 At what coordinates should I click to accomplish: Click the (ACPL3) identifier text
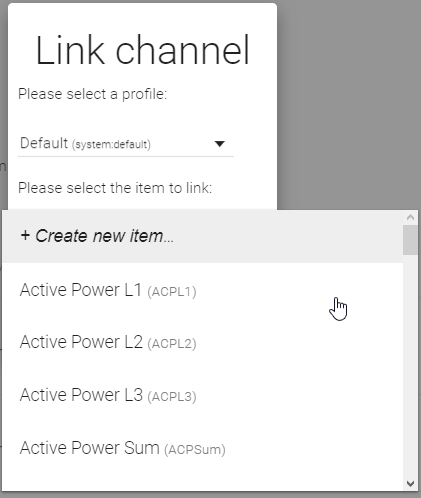point(172,397)
